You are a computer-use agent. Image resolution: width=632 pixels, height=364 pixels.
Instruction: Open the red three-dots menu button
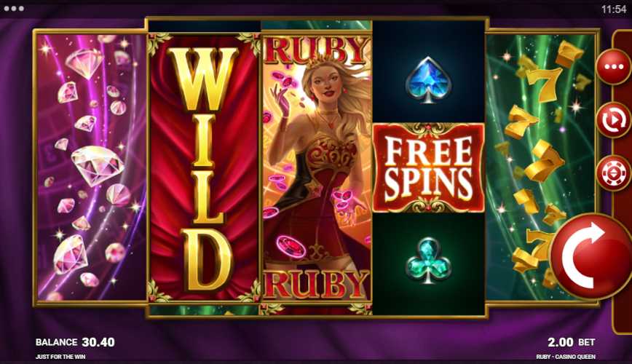click(x=614, y=67)
